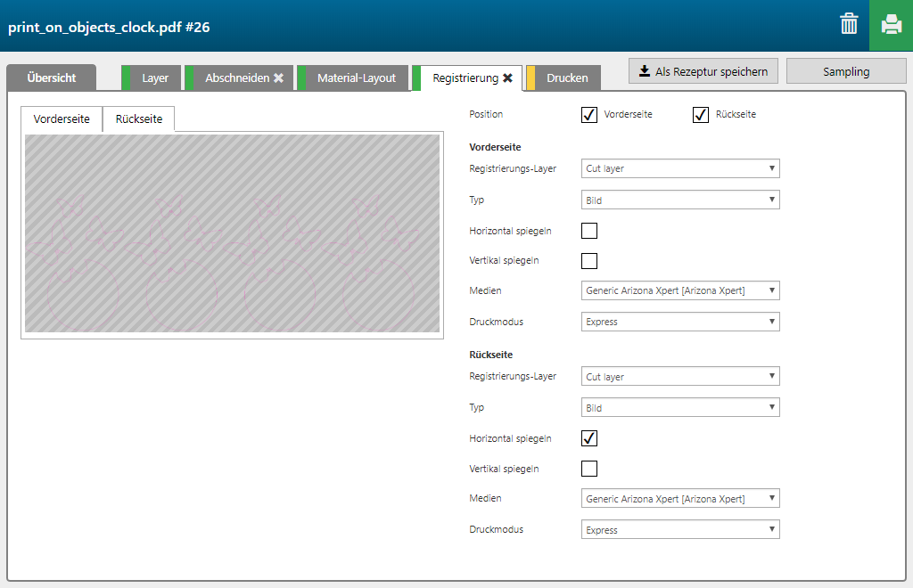913x588 pixels.
Task: Enable Horizontal spiegeln for Vorderseite
Action: (x=589, y=231)
